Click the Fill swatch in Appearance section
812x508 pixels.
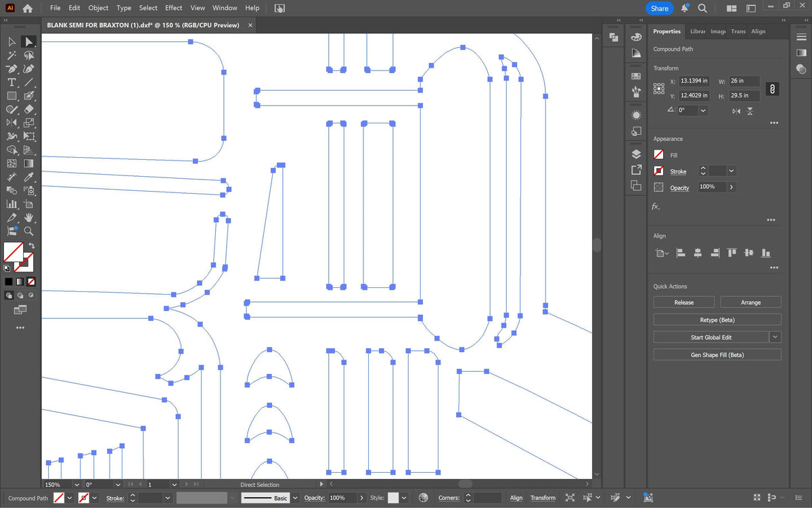tap(659, 155)
